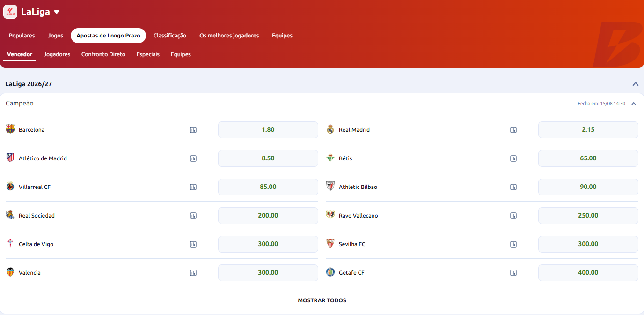This screenshot has height=315, width=644.
Task: Click the Celta de Vigo team name
Action: click(36, 244)
